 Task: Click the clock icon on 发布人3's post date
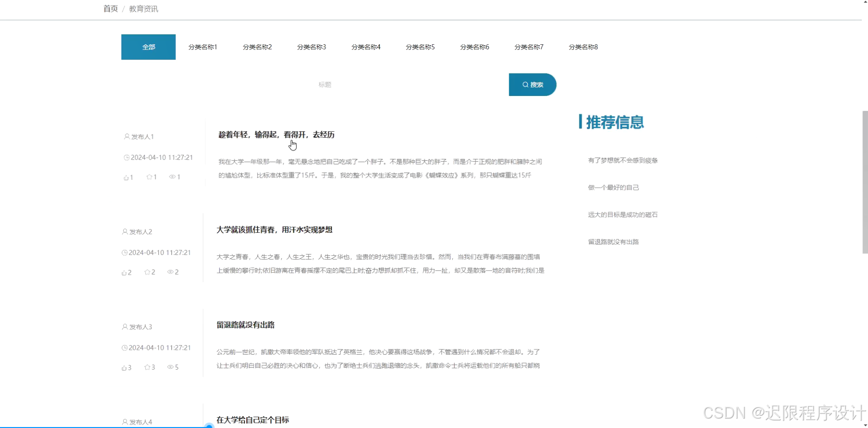click(125, 348)
